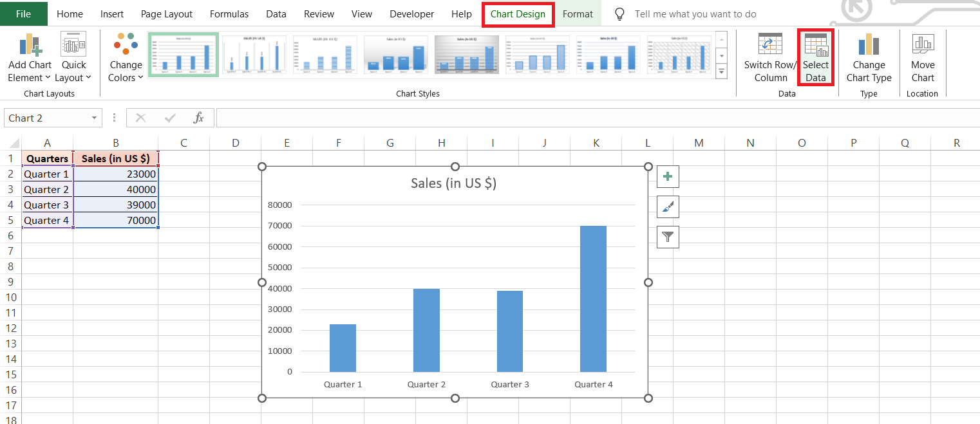Click the Move Chart button

pyautogui.click(x=923, y=58)
